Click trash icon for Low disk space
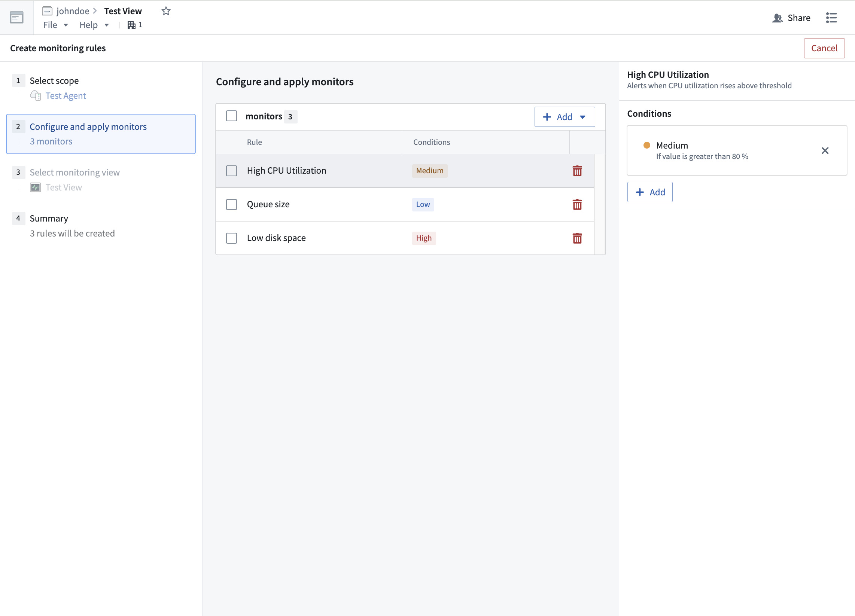 click(577, 238)
